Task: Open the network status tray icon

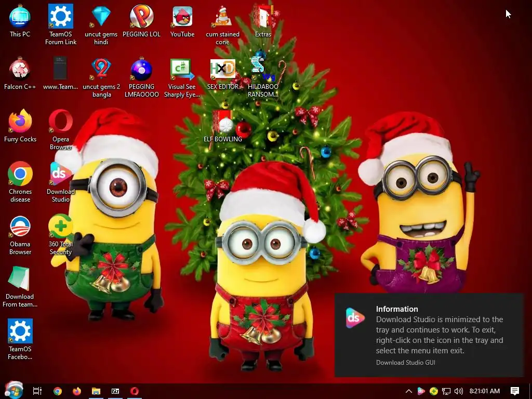Action: coord(446,391)
